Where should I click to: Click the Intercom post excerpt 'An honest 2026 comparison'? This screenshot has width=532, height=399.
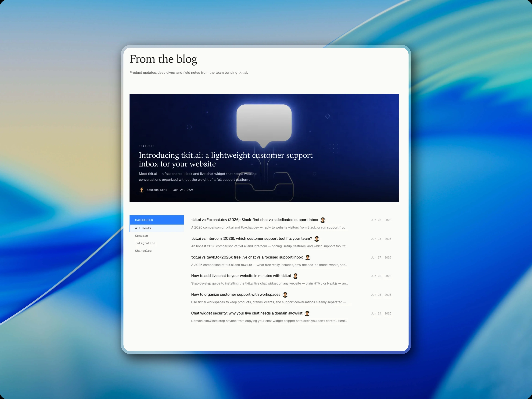[x=269, y=246]
